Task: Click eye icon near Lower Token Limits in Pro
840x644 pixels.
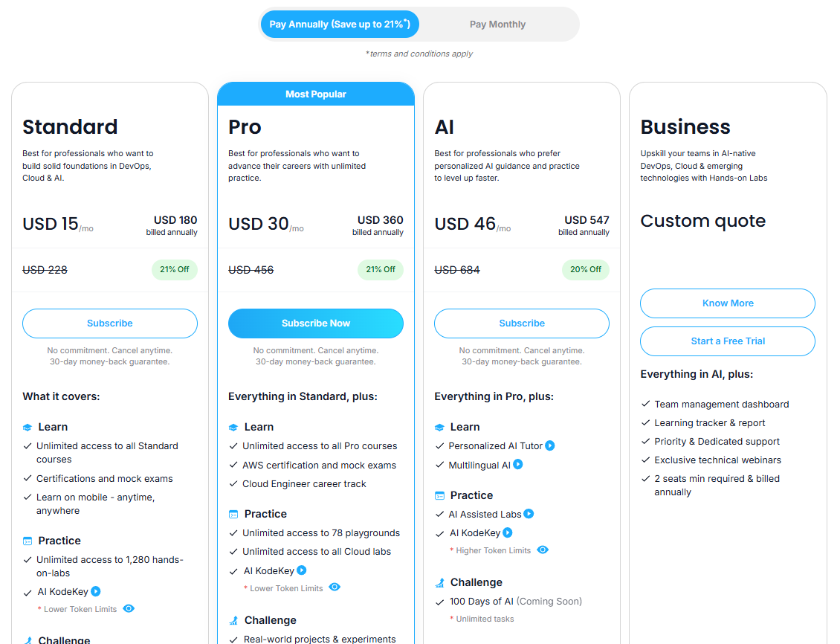Action: click(x=335, y=587)
